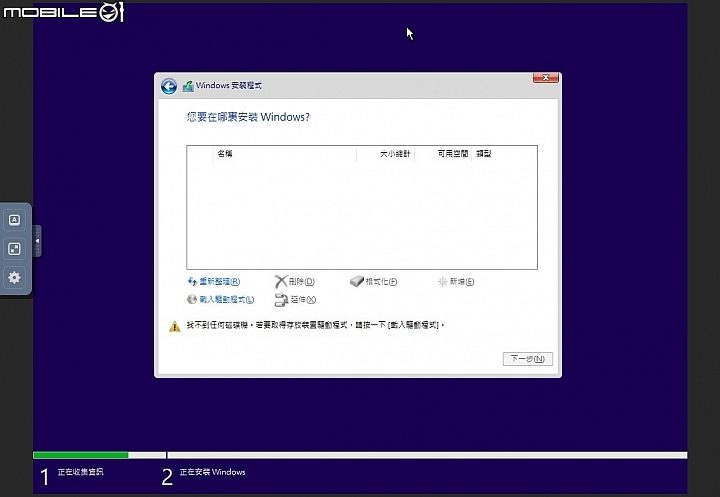Click the Delete (刪除) option
The image size is (720, 497).
(x=294, y=282)
